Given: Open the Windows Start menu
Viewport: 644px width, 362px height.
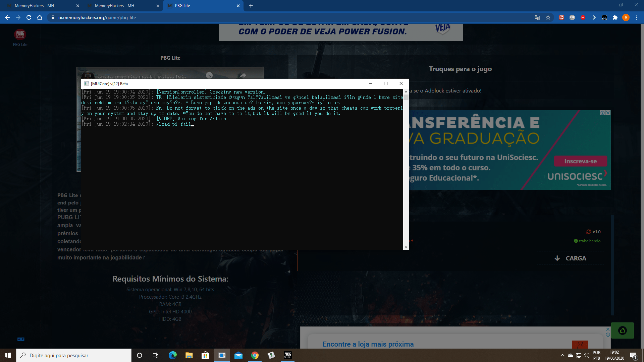Looking at the screenshot, I should pos(8,355).
